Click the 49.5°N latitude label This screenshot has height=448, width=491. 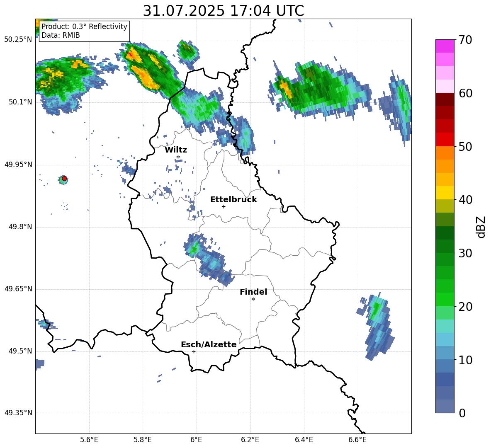pos(20,351)
